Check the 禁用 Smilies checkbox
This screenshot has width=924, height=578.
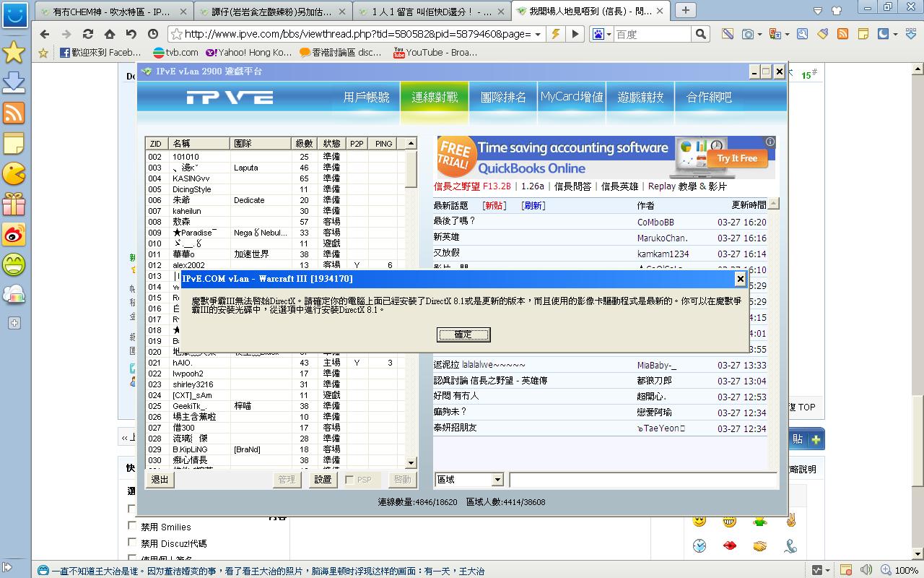click(132, 527)
